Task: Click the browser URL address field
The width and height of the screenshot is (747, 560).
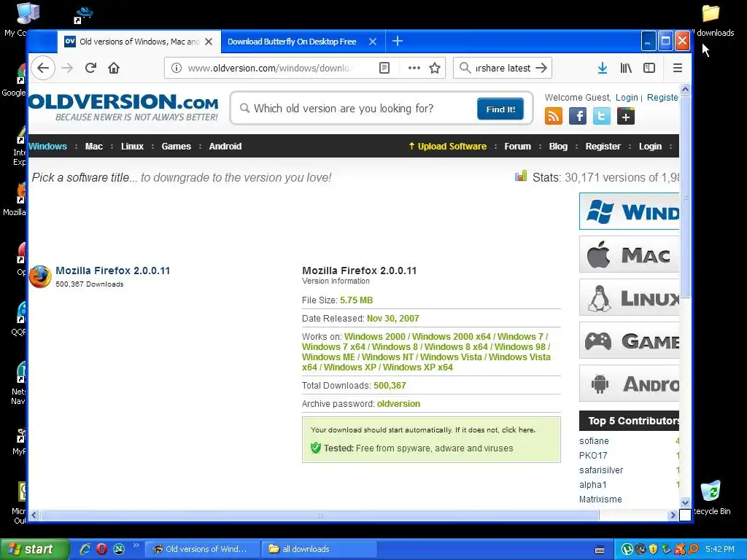Action: (268, 68)
